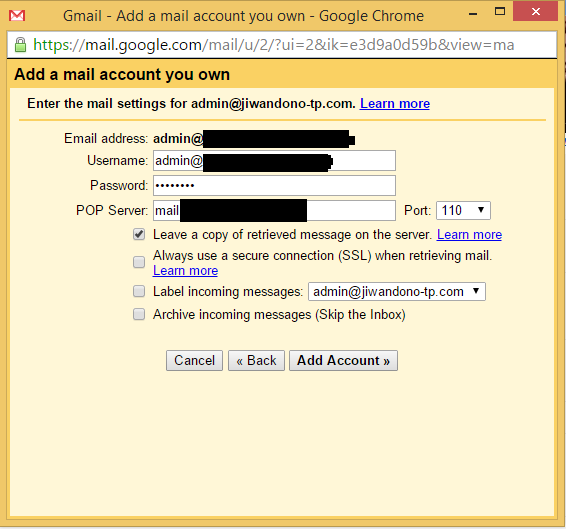Open the Port 110 dropdown
Screen dimensions: 566x529
coord(463,210)
